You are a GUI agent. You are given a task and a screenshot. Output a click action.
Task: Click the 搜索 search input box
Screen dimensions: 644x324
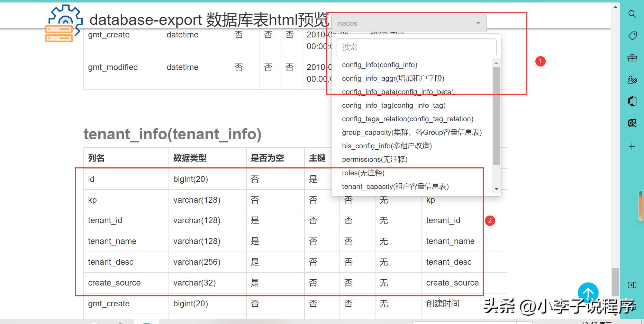pyautogui.click(x=416, y=47)
